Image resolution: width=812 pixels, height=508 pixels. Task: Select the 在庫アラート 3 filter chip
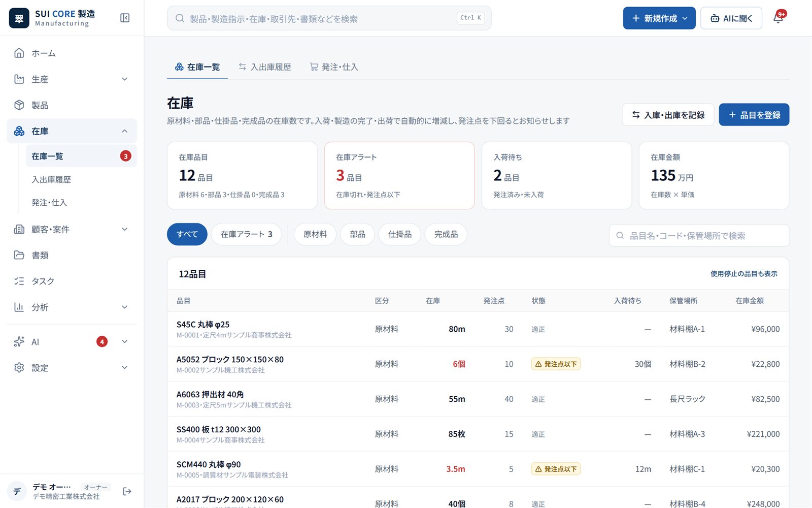247,234
